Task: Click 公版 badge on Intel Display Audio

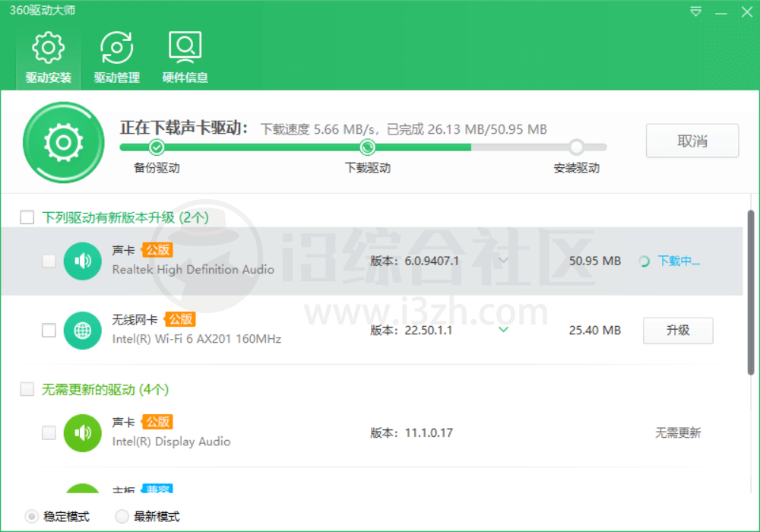Action: pyautogui.click(x=157, y=422)
